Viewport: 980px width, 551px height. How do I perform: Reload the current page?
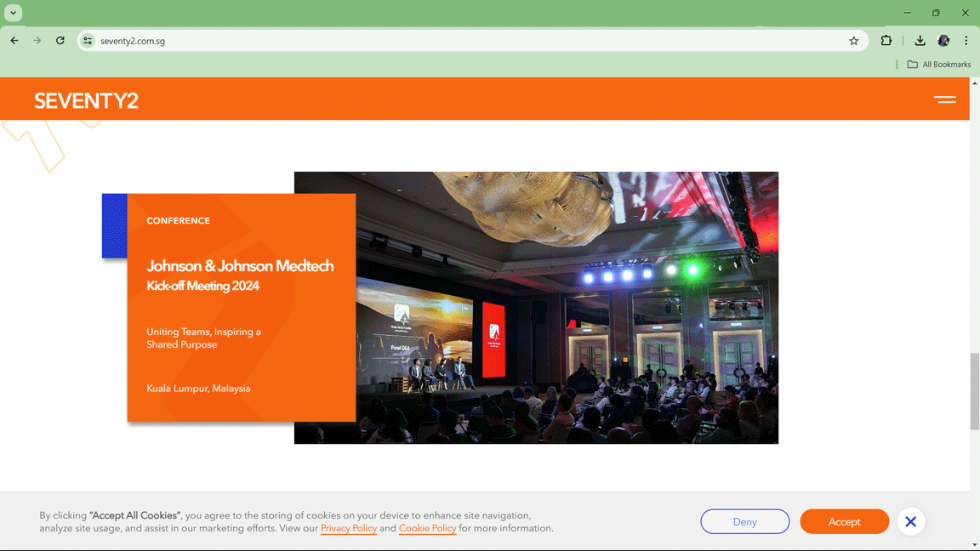(x=60, y=40)
